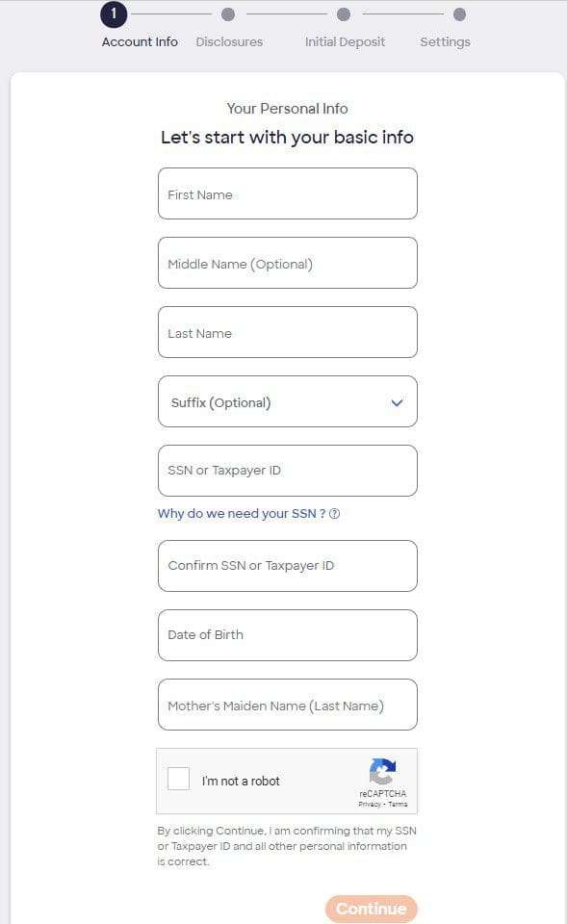Click the reCAPTCHA logo icon
567x924 pixels.
(382, 772)
